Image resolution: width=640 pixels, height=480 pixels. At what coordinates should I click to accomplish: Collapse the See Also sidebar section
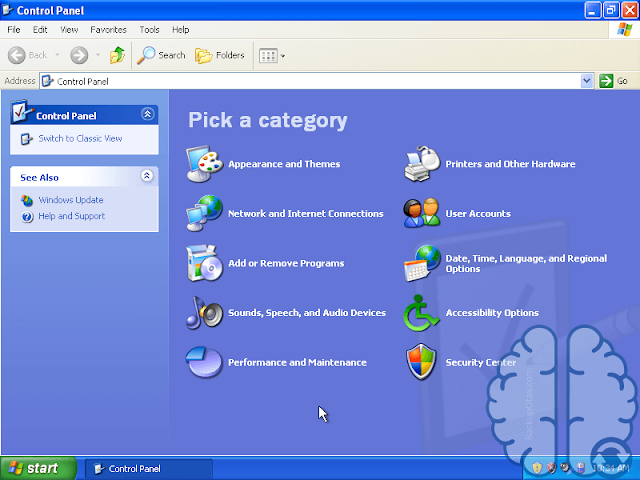point(147,176)
